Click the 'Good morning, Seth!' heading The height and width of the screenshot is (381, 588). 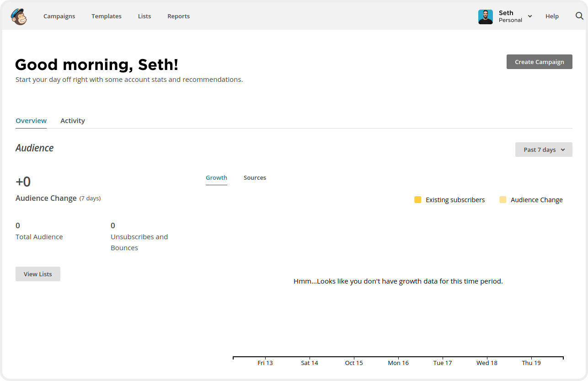coord(96,64)
